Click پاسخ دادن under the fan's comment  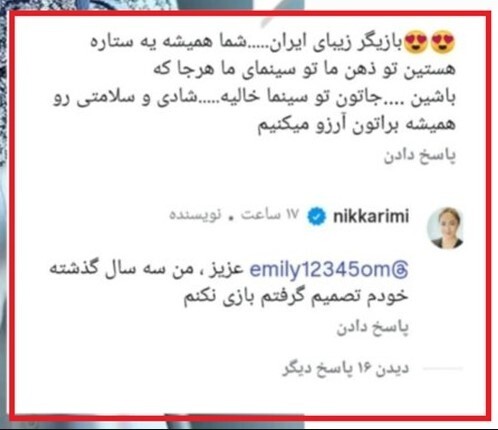[420, 156]
